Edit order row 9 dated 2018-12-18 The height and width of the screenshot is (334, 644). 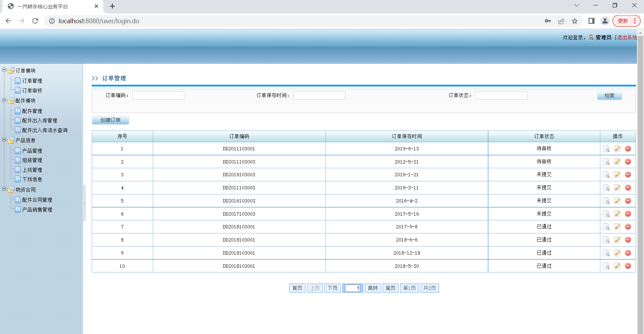(x=617, y=253)
